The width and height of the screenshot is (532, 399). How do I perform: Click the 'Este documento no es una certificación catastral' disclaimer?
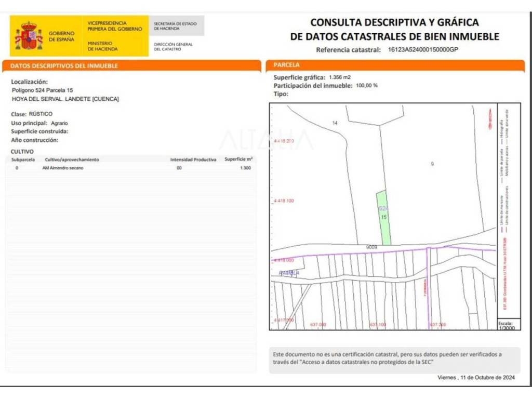[395, 360]
